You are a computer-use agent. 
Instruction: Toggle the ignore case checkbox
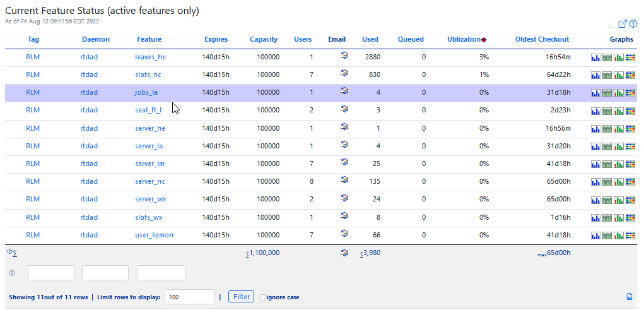pos(263,297)
